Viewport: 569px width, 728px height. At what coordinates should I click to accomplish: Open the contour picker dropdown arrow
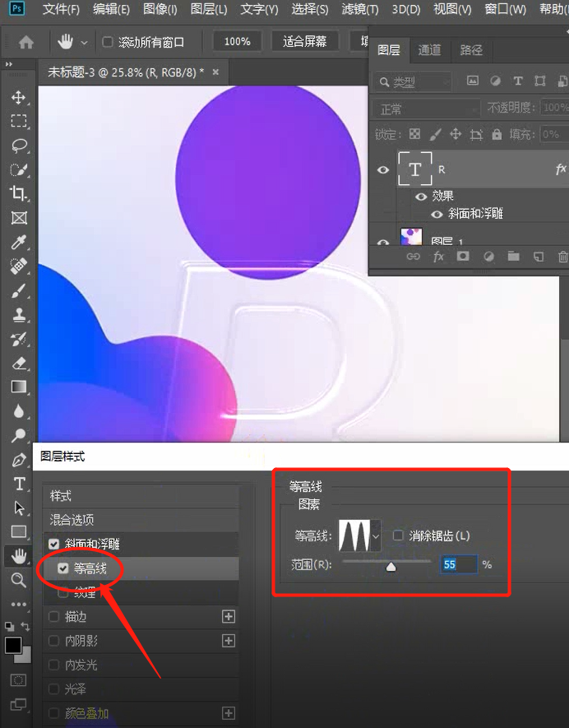[376, 536]
